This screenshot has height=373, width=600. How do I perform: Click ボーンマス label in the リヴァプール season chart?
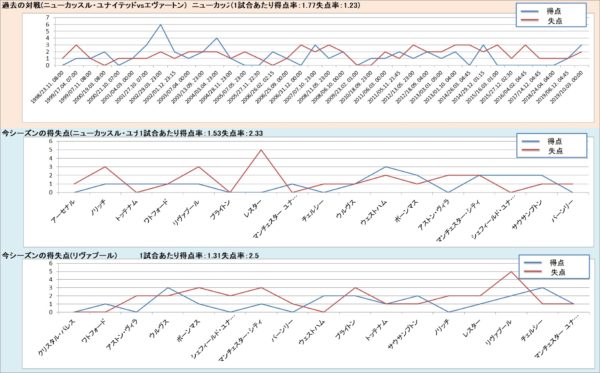pyautogui.click(x=189, y=330)
